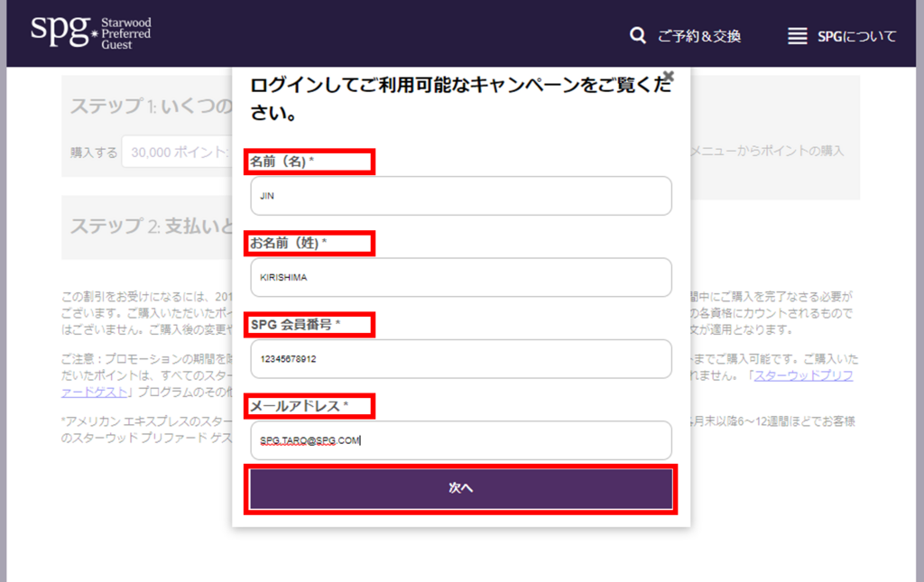The height and width of the screenshot is (582, 924).
Task: Click the dialog heading ログインしてご利用可能なキャンペーン
Action: tap(461, 98)
